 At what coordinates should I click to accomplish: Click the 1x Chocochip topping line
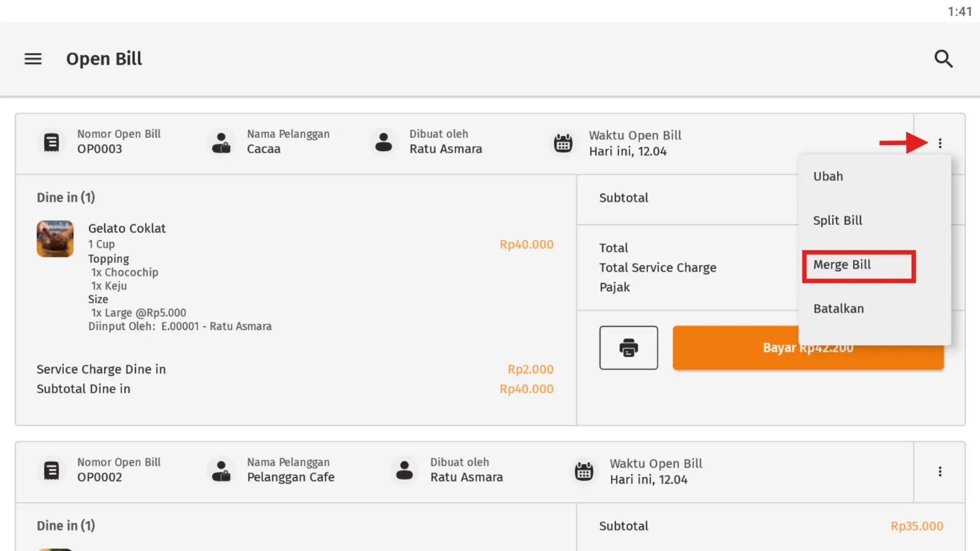coord(124,272)
